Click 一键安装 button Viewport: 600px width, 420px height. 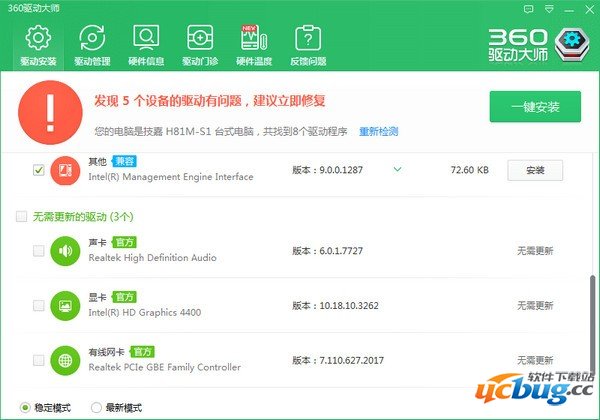(535, 107)
